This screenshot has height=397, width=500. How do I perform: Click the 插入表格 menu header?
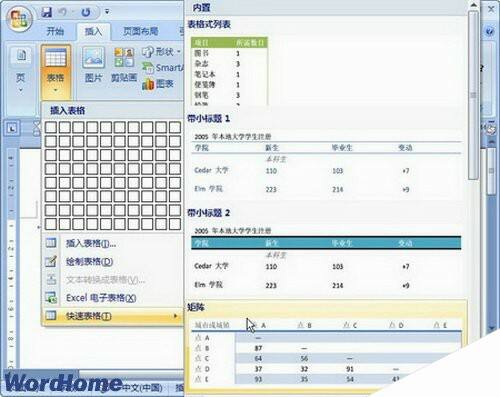tap(68, 111)
